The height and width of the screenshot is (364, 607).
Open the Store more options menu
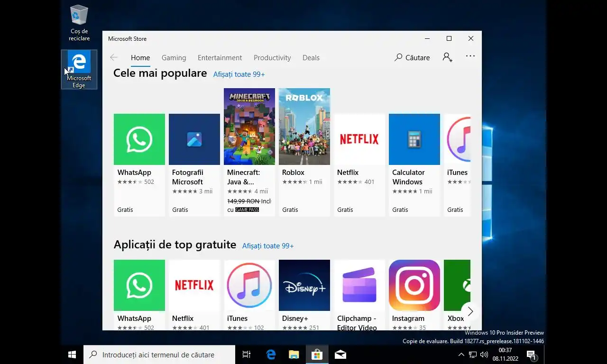click(x=470, y=56)
